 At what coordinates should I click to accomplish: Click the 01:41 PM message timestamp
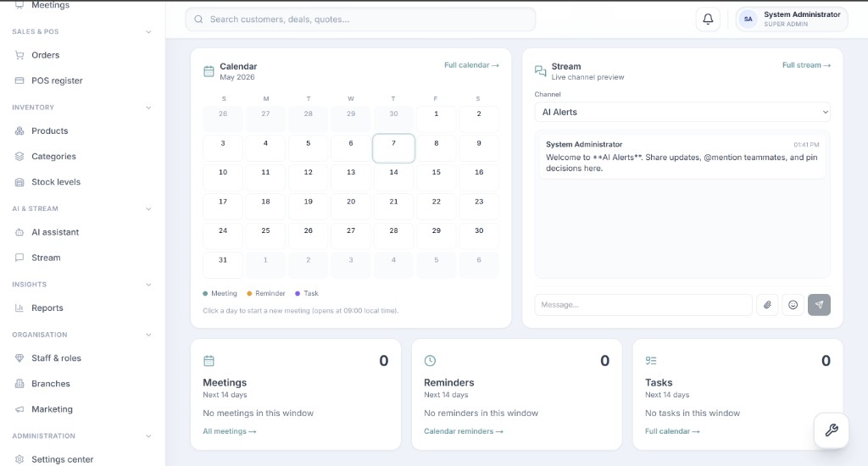[x=806, y=145]
